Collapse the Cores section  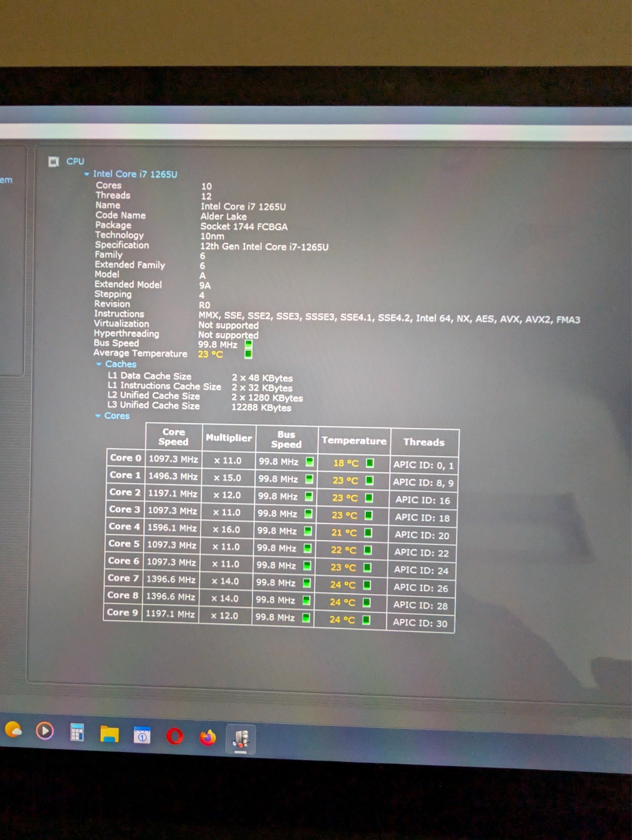pos(98,415)
